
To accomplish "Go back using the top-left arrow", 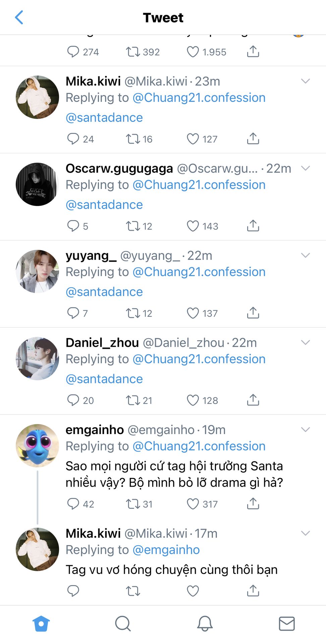I will [x=19, y=17].
